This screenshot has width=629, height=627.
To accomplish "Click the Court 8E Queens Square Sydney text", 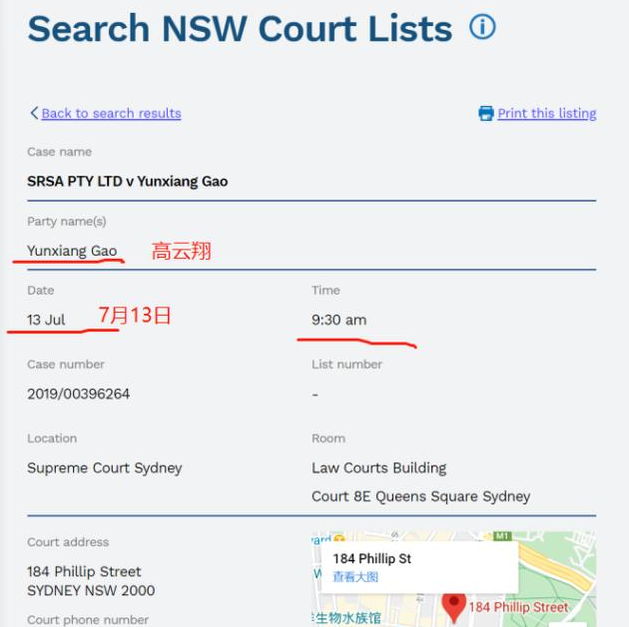I will click(421, 496).
